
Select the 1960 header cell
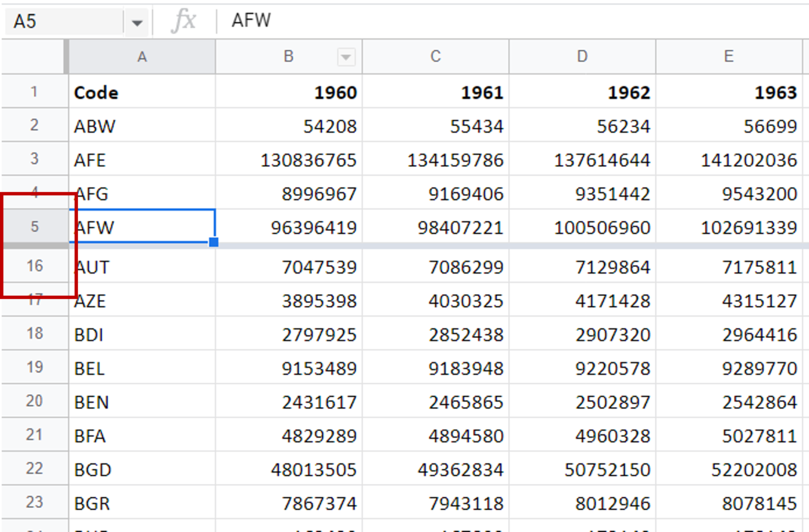tap(288, 92)
